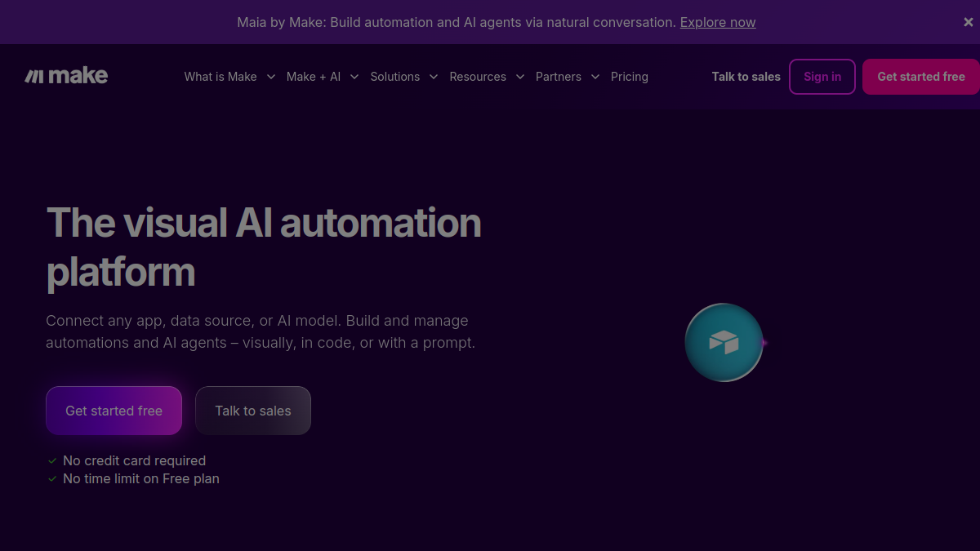Click the Make logo in the header
The width and height of the screenshot is (980, 551).
click(66, 76)
